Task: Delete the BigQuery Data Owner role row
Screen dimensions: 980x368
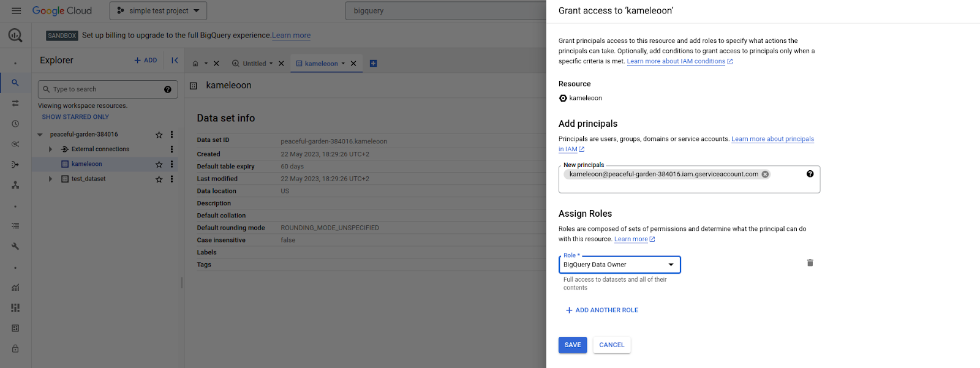Action: 810,263
